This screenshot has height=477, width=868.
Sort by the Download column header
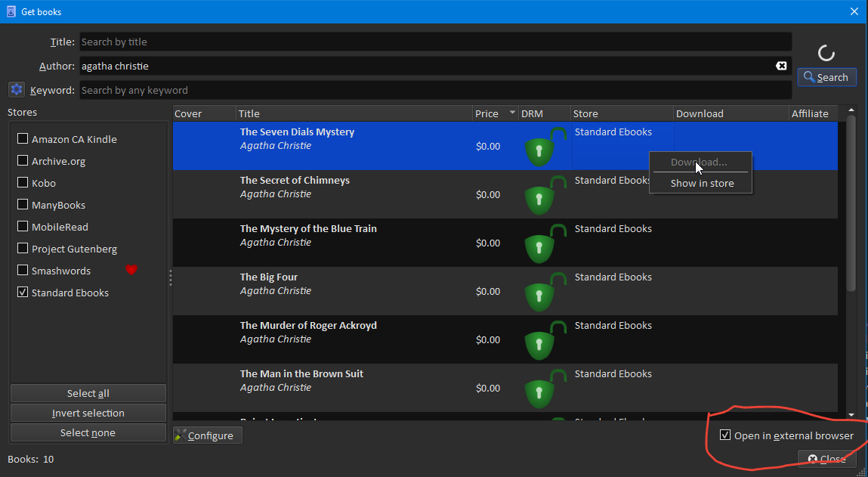(731, 113)
